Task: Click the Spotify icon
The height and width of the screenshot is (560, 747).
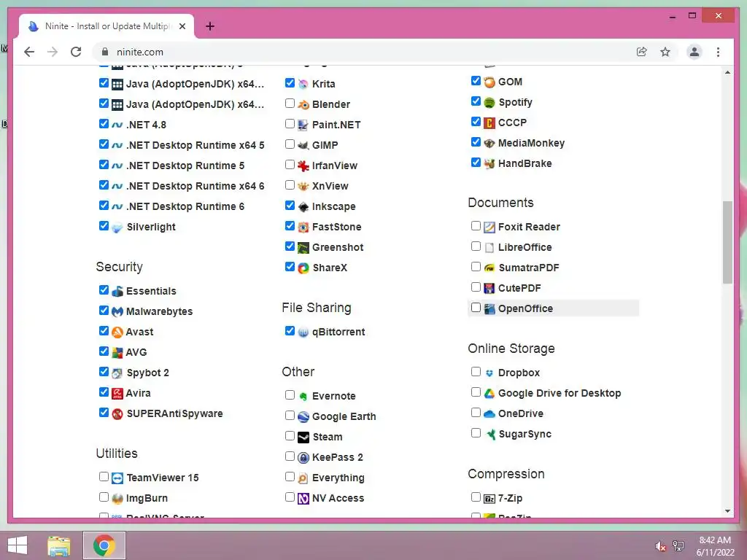Action: click(489, 103)
